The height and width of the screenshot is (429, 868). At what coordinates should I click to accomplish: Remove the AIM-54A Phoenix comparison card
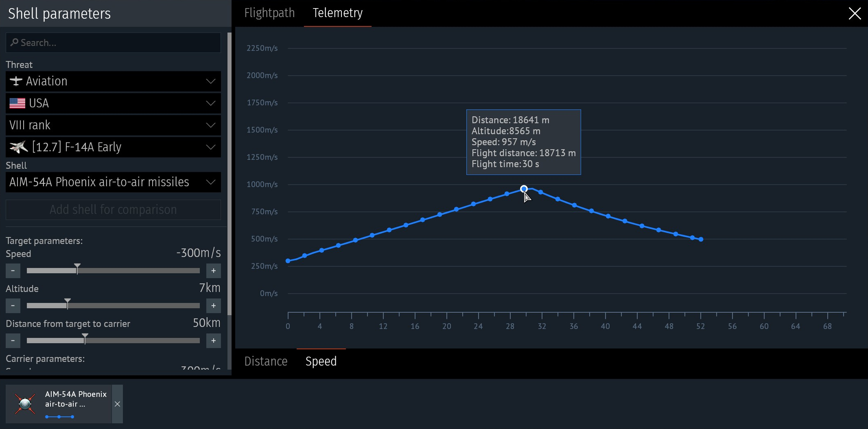117,404
